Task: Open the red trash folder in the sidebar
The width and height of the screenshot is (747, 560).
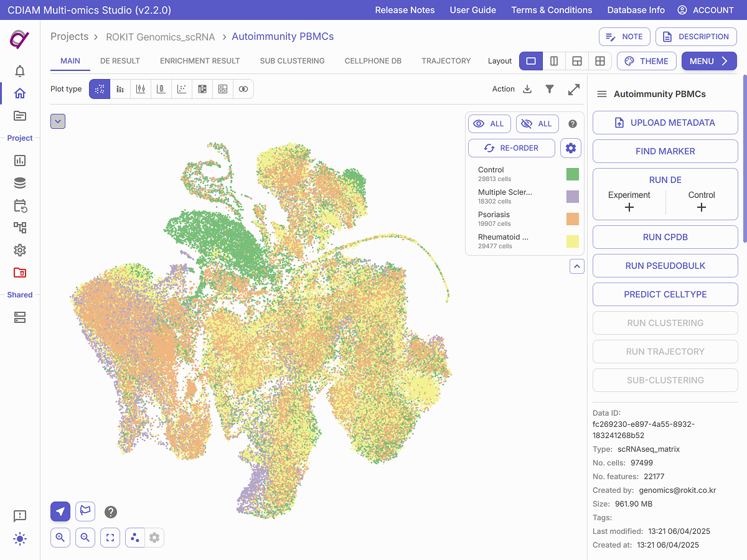Action: [20, 273]
